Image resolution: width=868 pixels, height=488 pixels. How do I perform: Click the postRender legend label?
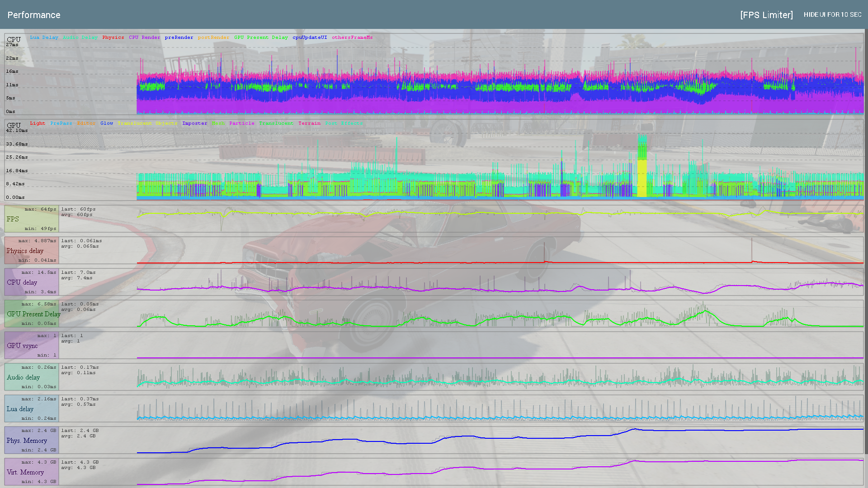coord(213,38)
